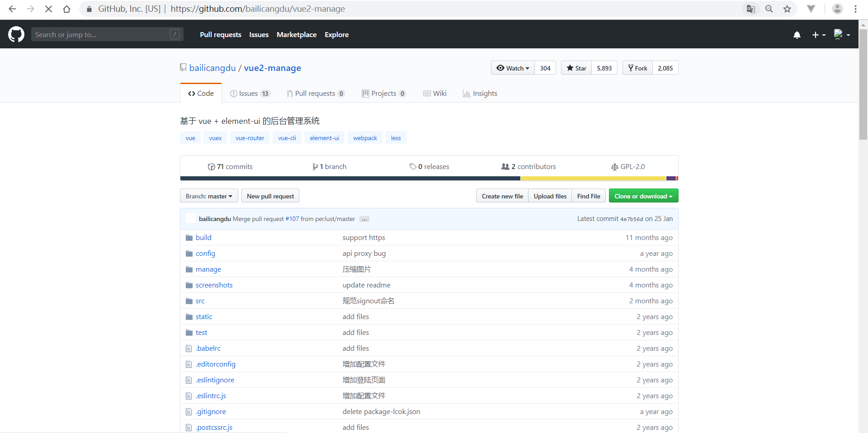Screen dimensions: 868x433
Task: View stargazers count 5,893
Action: pos(604,68)
